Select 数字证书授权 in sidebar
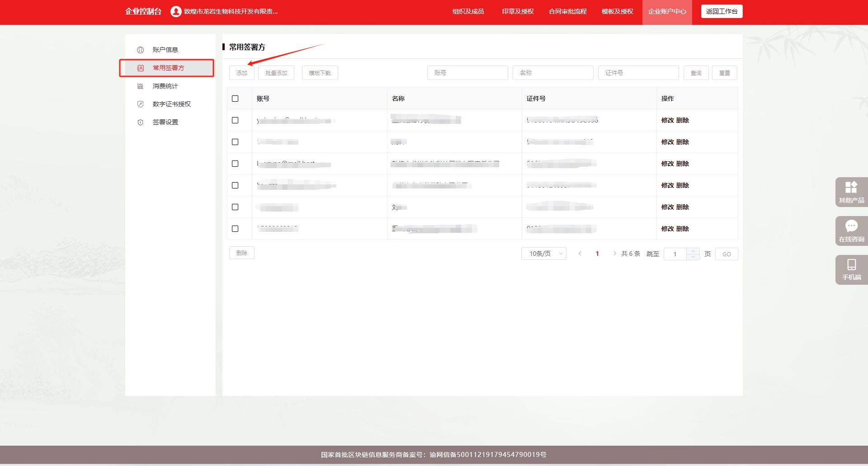The width and height of the screenshot is (868, 466). click(x=171, y=104)
